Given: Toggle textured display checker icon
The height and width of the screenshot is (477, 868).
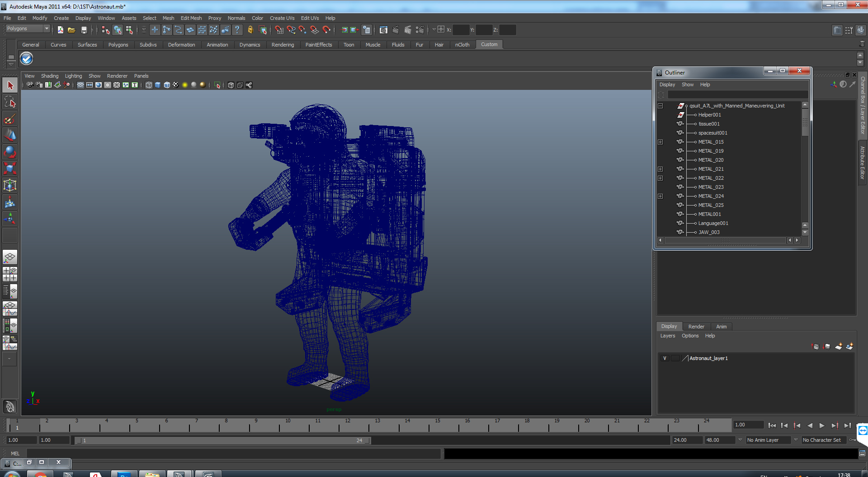Looking at the screenshot, I should point(175,85).
